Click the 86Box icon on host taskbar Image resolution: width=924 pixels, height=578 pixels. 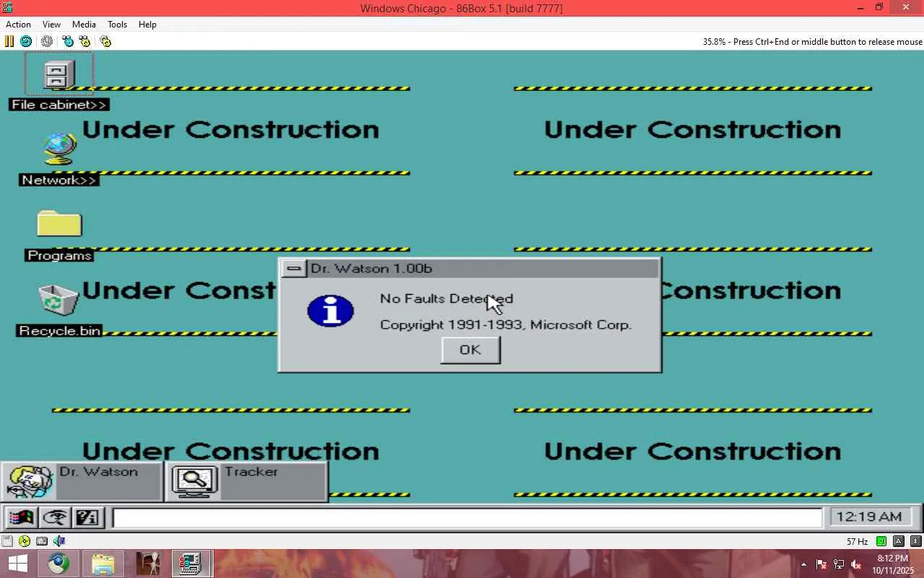tap(191, 564)
